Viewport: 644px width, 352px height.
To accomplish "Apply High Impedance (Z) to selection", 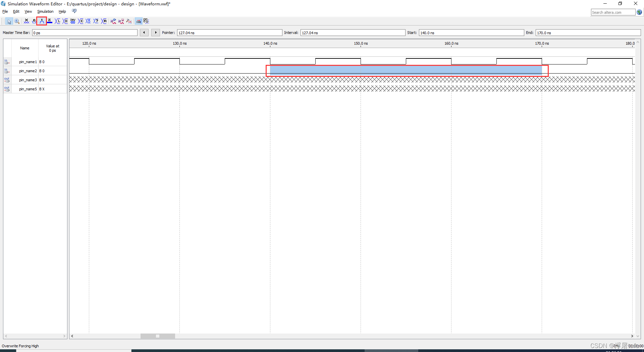I will click(50, 21).
